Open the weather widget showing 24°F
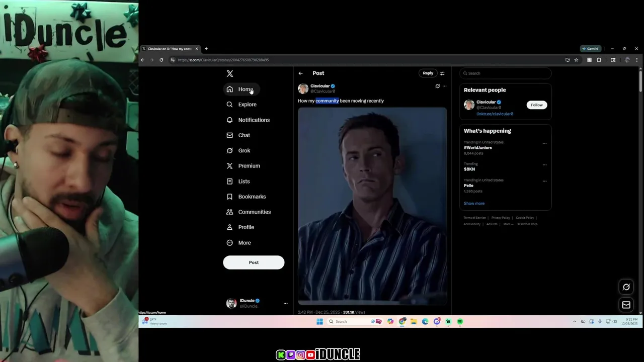 click(x=155, y=321)
